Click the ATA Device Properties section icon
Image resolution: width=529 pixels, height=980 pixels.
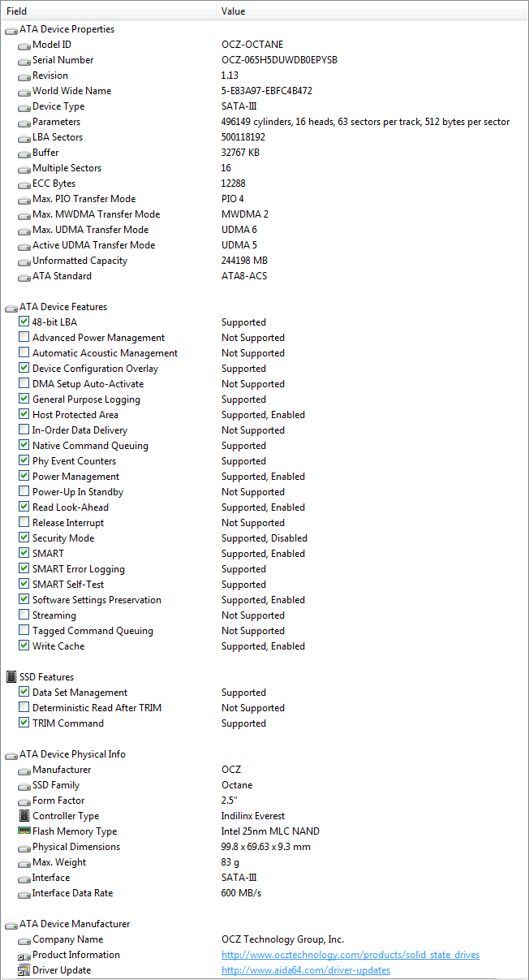(x=11, y=30)
